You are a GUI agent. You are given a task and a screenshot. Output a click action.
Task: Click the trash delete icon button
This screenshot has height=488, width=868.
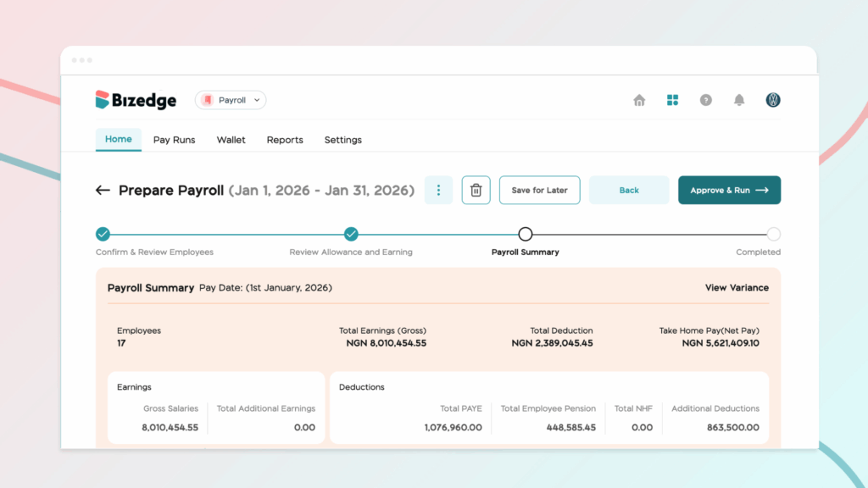[x=476, y=191]
